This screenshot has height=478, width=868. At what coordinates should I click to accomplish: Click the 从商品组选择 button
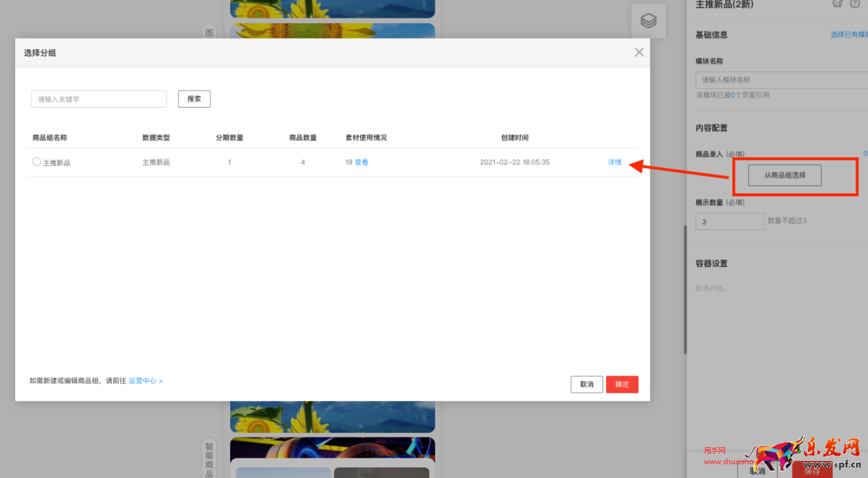tap(784, 175)
